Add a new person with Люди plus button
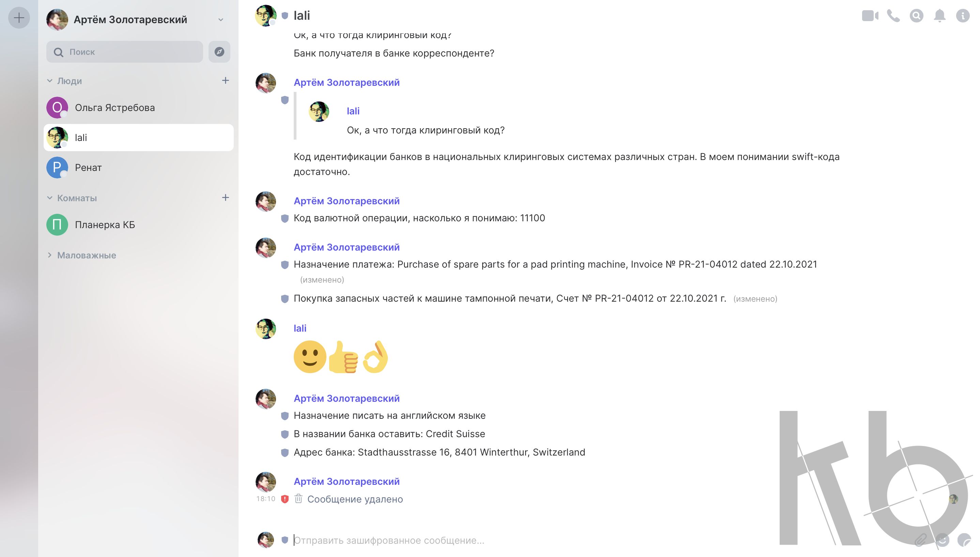Viewport: 980px width, 557px height. [226, 80]
